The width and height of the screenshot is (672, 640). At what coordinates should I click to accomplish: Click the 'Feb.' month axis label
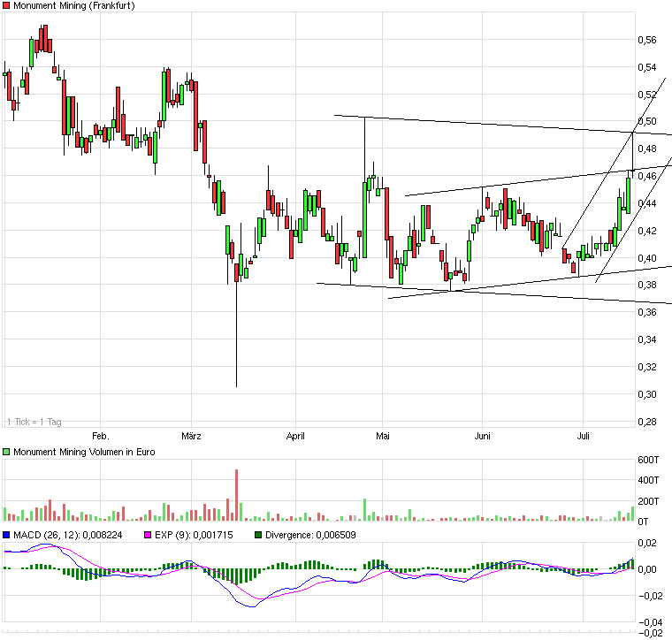[x=101, y=436]
